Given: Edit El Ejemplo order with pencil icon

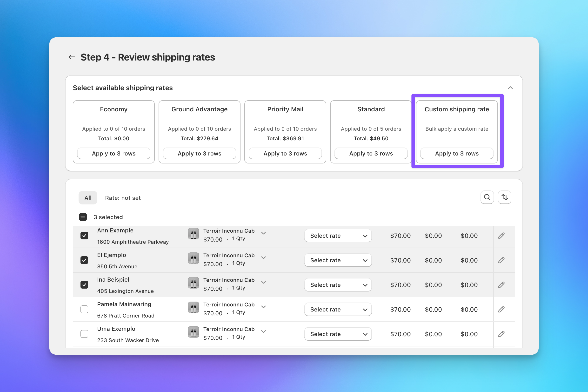Looking at the screenshot, I should click(x=501, y=260).
